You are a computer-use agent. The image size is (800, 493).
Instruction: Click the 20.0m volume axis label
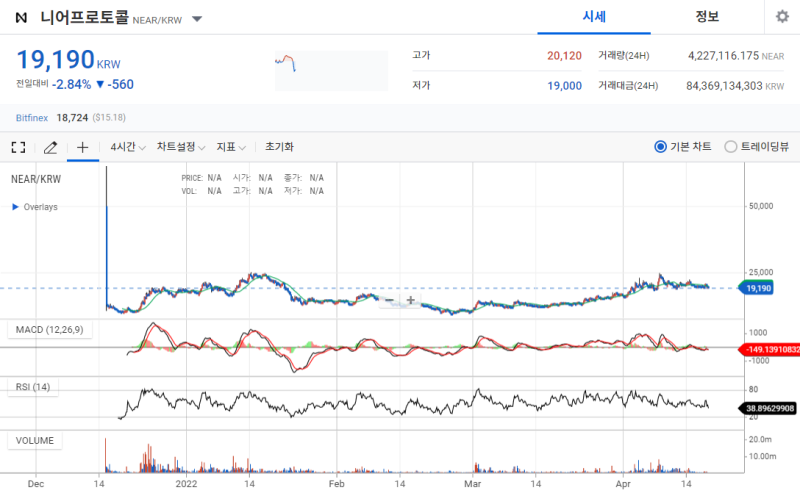pyautogui.click(x=760, y=439)
